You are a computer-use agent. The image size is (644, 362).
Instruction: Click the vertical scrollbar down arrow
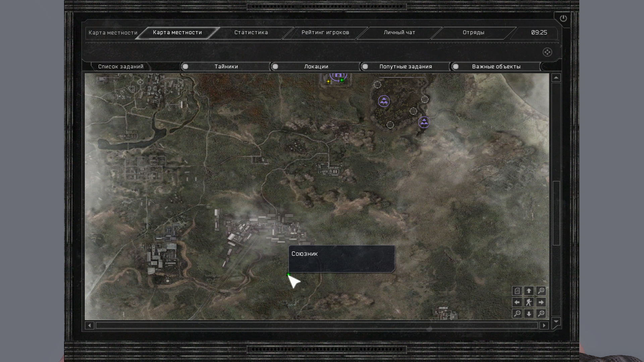(x=556, y=321)
